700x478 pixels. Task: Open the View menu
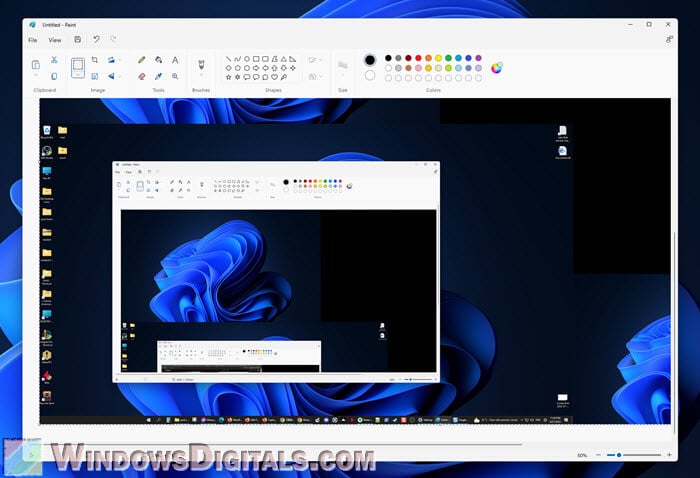pyautogui.click(x=55, y=40)
